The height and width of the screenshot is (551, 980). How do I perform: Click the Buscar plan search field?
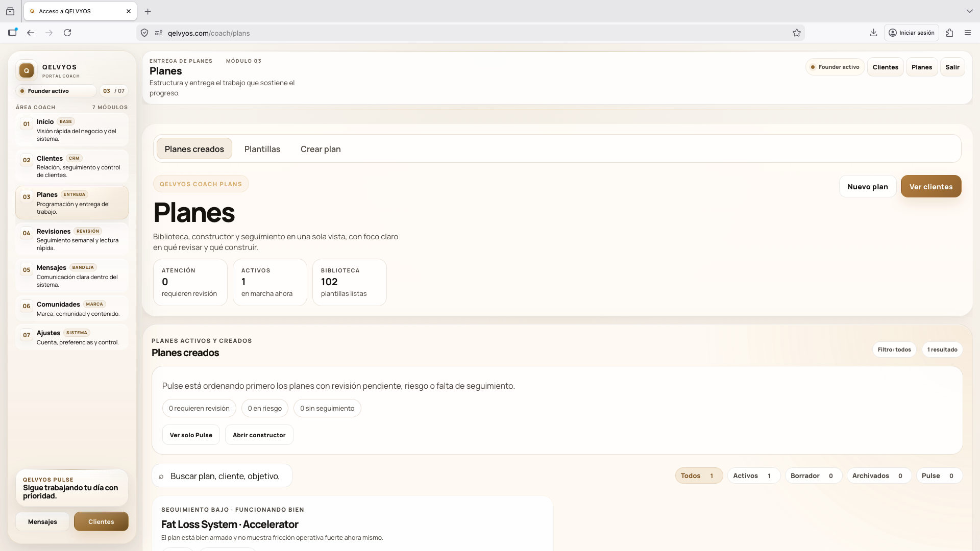pyautogui.click(x=225, y=476)
